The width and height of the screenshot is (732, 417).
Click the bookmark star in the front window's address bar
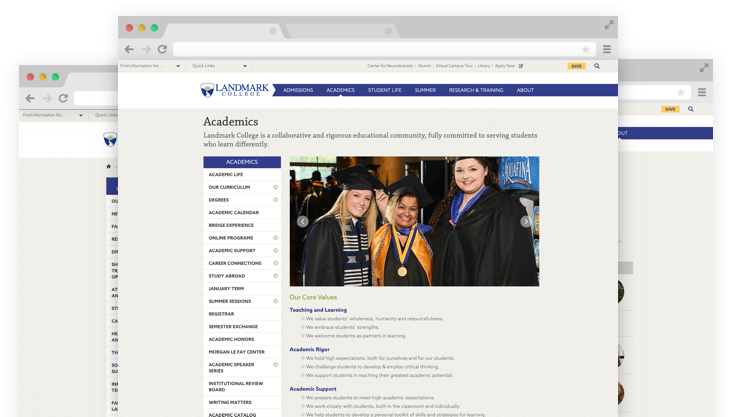click(585, 49)
